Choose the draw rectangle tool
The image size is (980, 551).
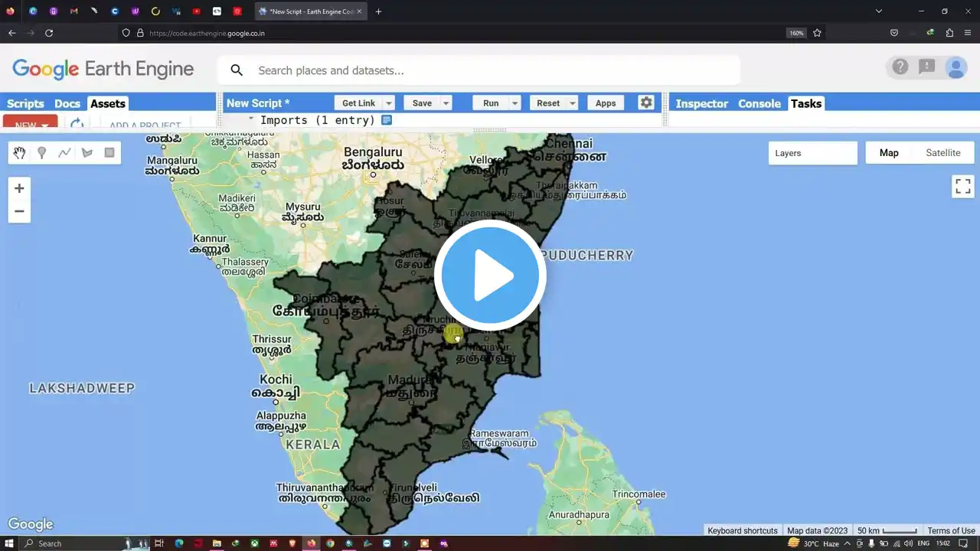(x=109, y=153)
